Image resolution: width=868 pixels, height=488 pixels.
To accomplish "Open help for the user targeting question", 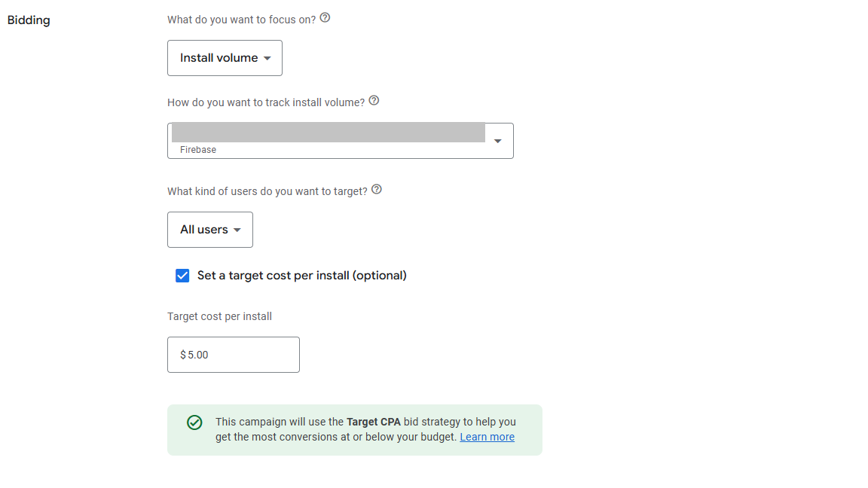I will (376, 190).
